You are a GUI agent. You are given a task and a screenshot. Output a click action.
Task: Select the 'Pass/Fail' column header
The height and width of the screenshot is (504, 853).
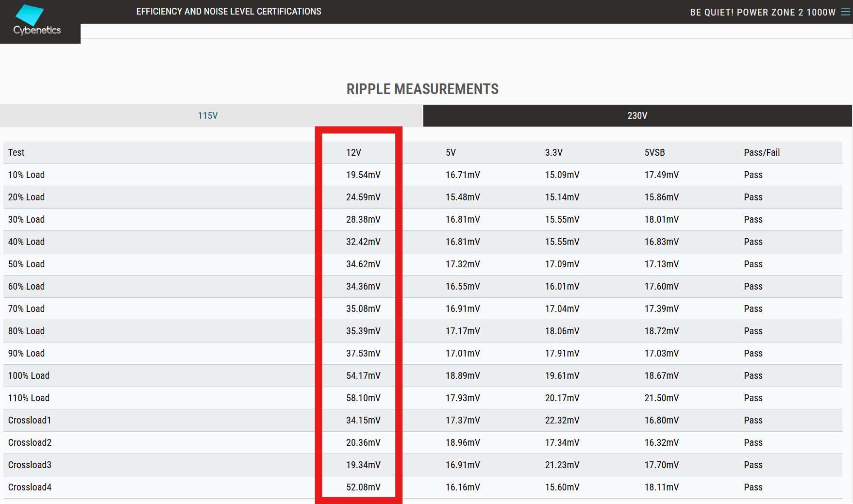point(762,152)
